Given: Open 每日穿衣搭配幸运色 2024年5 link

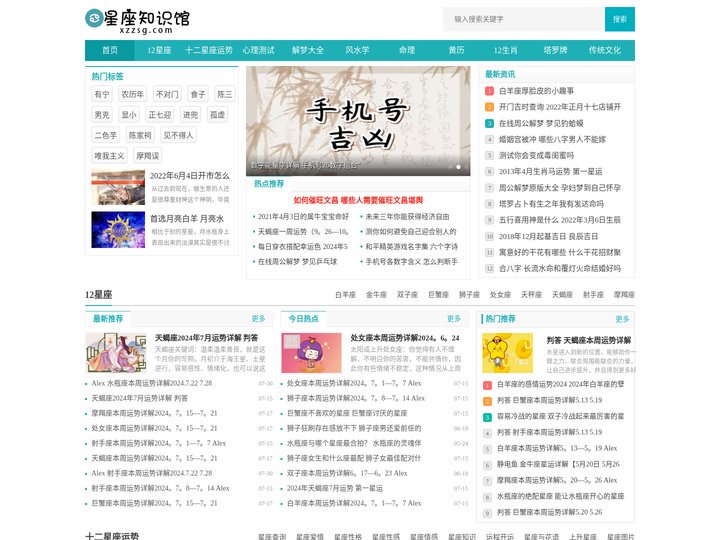Looking at the screenshot, I should (303, 247).
